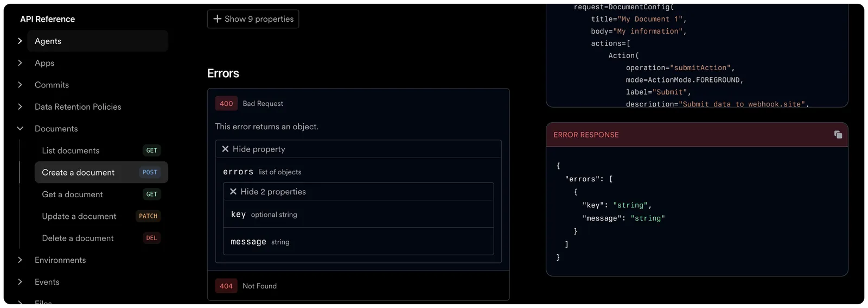The height and width of the screenshot is (308, 868).
Task: Click the X icon beside Hide 2 properties
Action: coord(233,192)
